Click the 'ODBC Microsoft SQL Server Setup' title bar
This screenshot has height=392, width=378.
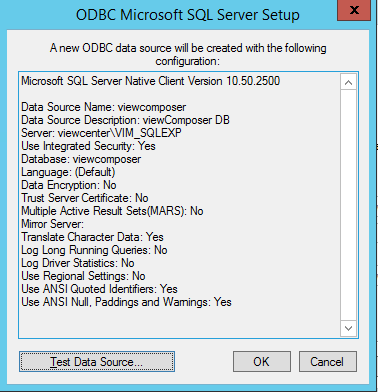188,15
